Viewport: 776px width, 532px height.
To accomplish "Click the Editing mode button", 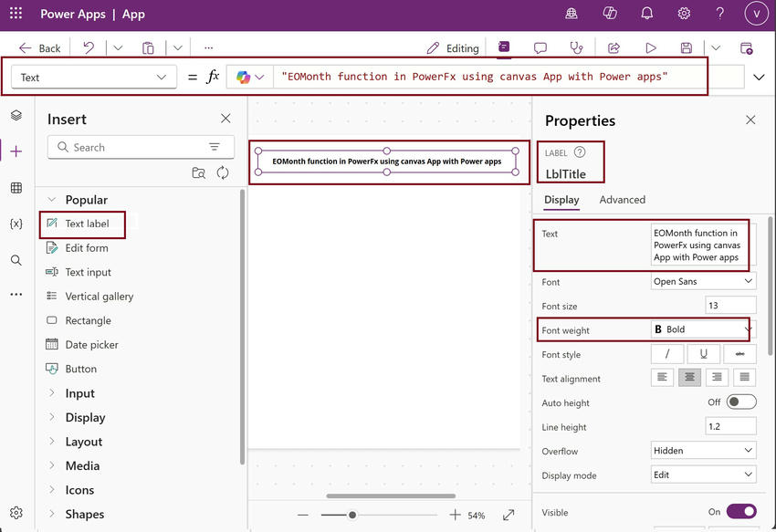I will (453, 48).
